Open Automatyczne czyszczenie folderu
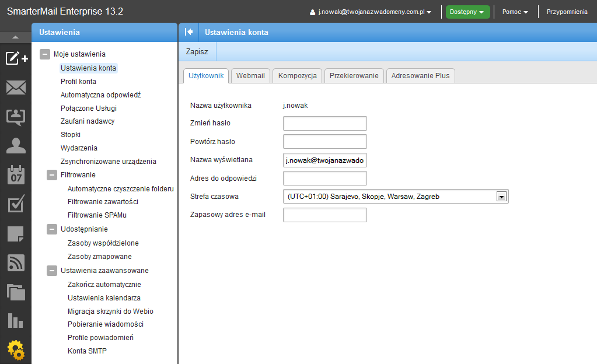 (121, 189)
